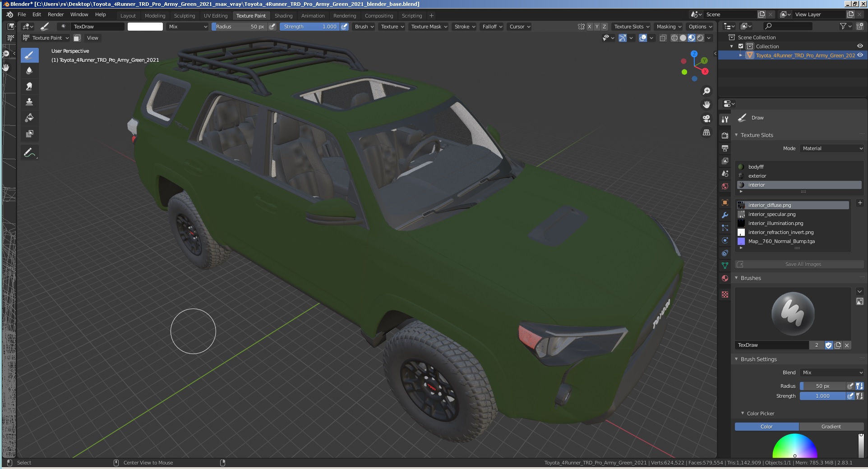Select the Draw brush tool in toolbar

click(29, 55)
